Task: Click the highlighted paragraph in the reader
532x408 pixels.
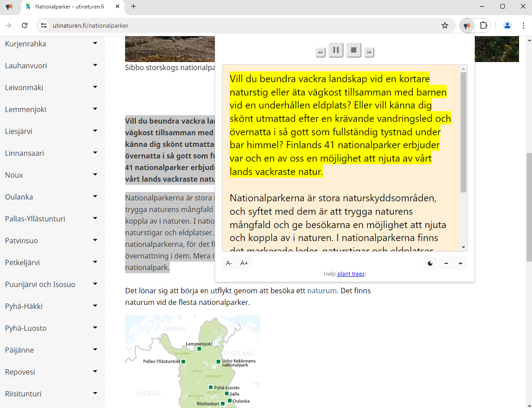Action: (x=340, y=125)
